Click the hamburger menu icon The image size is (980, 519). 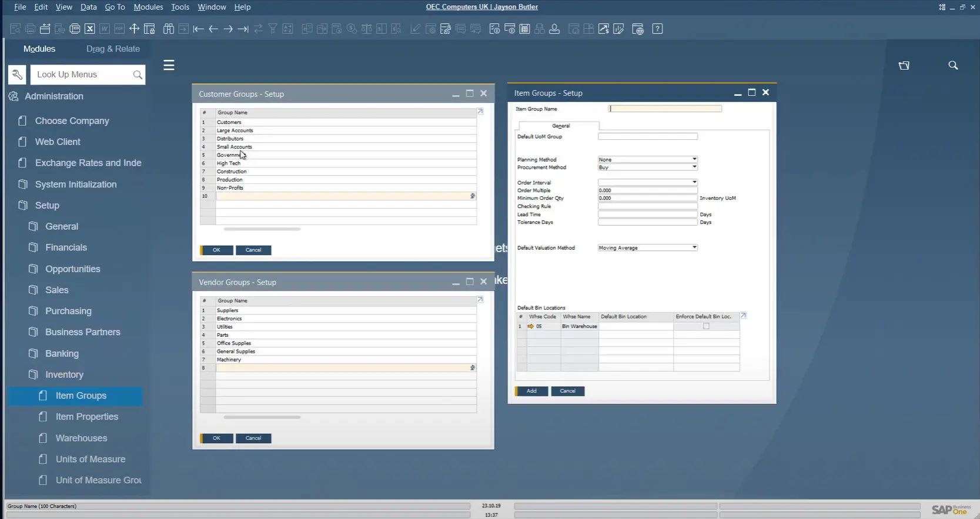point(169,65)
